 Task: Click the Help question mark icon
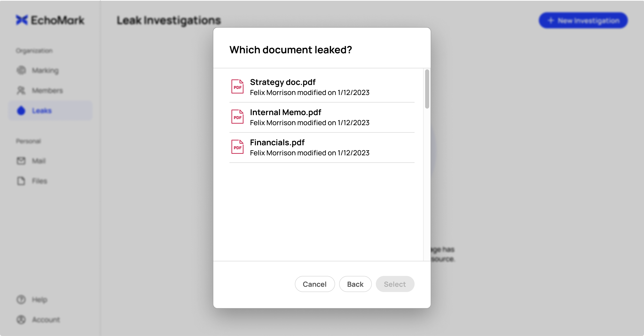coord(21,299)
